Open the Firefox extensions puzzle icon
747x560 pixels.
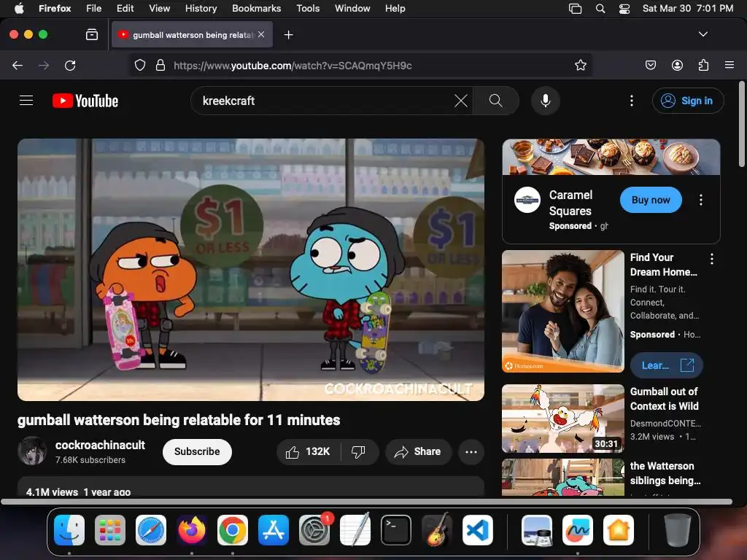(703, 65)
